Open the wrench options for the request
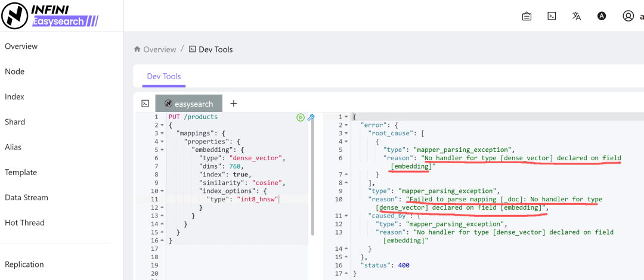Image resolution: width=644 pixels, height=280 pixels. tap(311, 117)
